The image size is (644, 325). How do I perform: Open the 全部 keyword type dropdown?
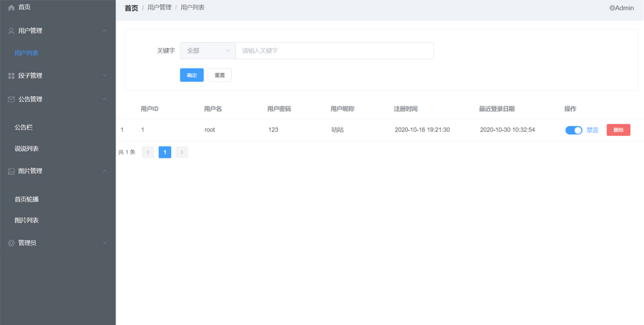(208, 51)
